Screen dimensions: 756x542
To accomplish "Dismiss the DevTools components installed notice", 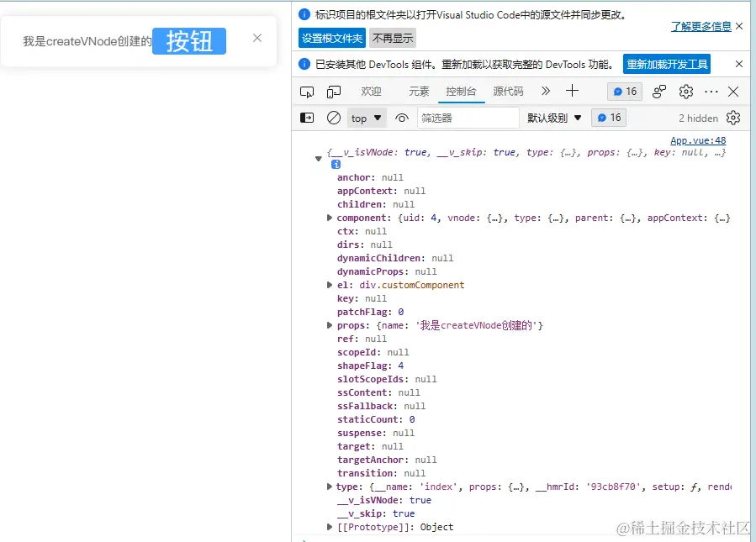I will click(738, 64).
